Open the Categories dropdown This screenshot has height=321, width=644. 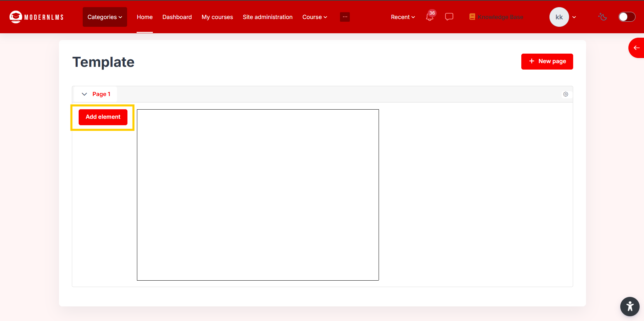point(105,17)
